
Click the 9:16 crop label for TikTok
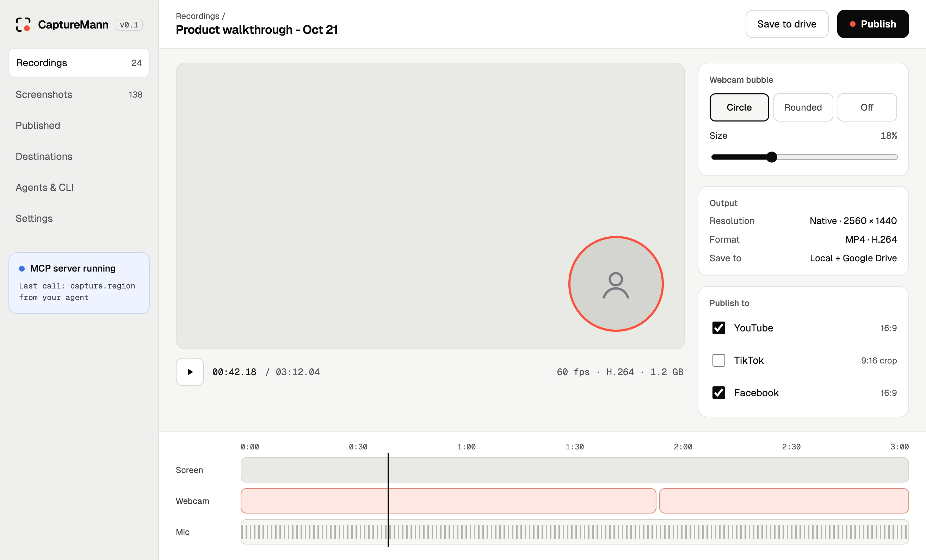point(879,361)
